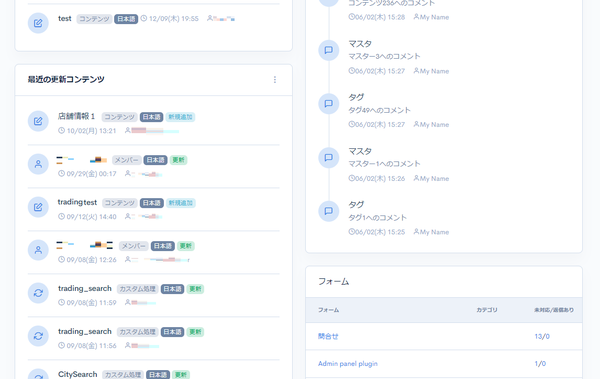
Task: Click comment icon for タグ1へのコメント
Action: [x=328, y=211]
